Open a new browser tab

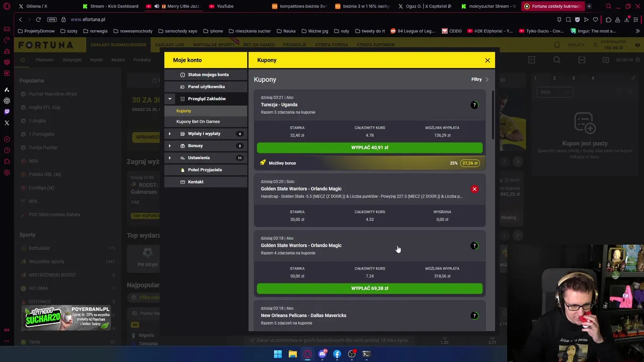589,6
